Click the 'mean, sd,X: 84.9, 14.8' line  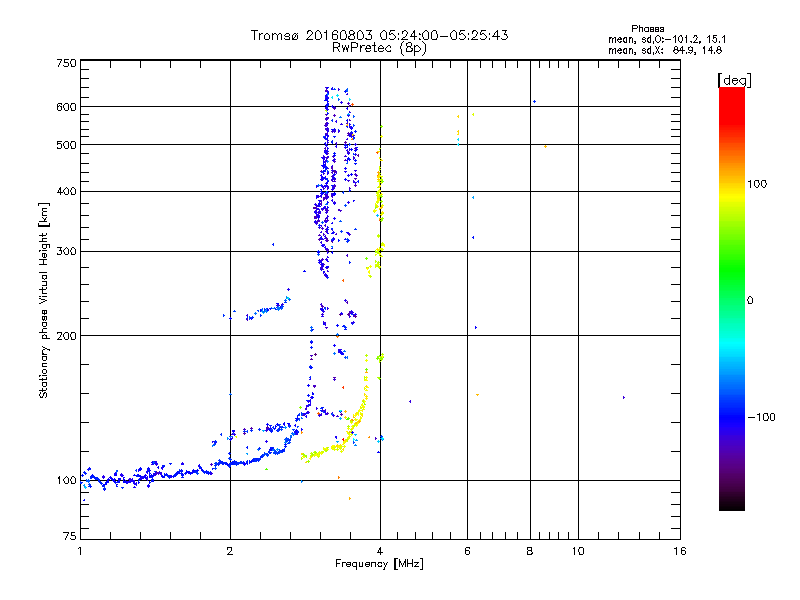point(665,51)
